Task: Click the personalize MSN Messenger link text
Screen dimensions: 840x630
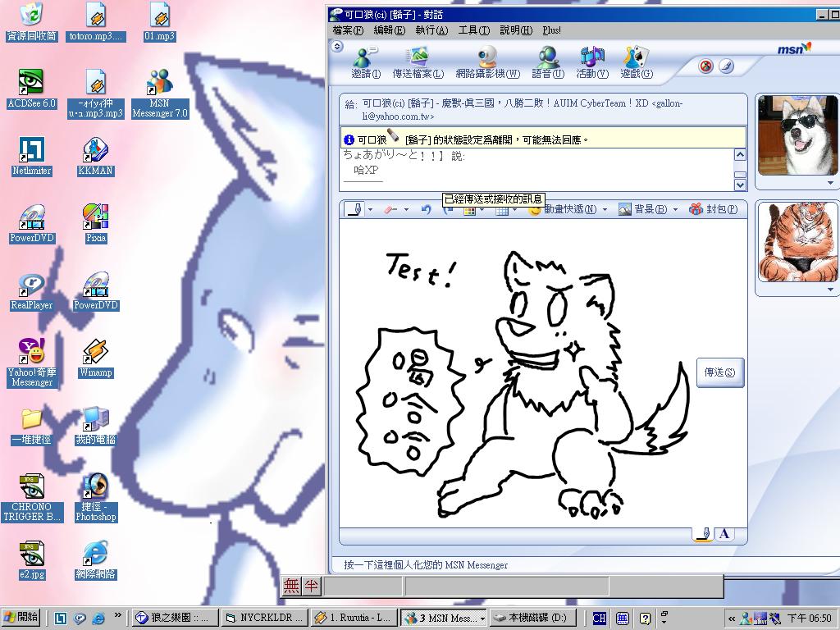Action: point(426,564)
